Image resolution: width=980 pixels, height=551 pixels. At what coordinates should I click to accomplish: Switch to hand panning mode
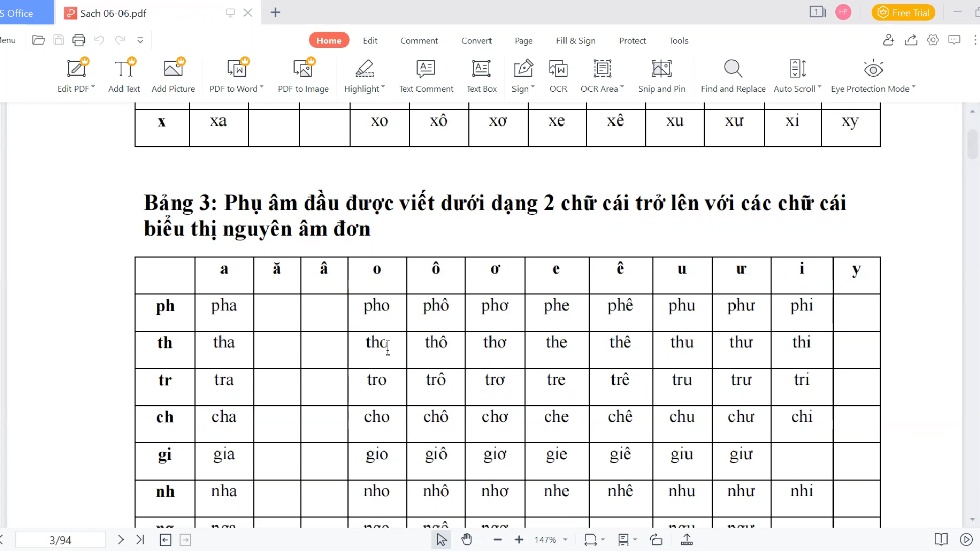467,539
